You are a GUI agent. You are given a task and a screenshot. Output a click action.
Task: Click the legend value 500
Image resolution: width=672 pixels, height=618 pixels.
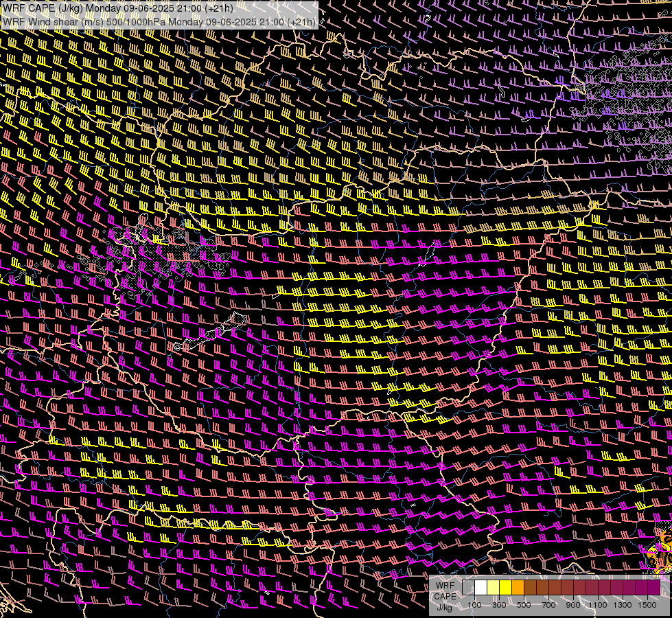524,605
